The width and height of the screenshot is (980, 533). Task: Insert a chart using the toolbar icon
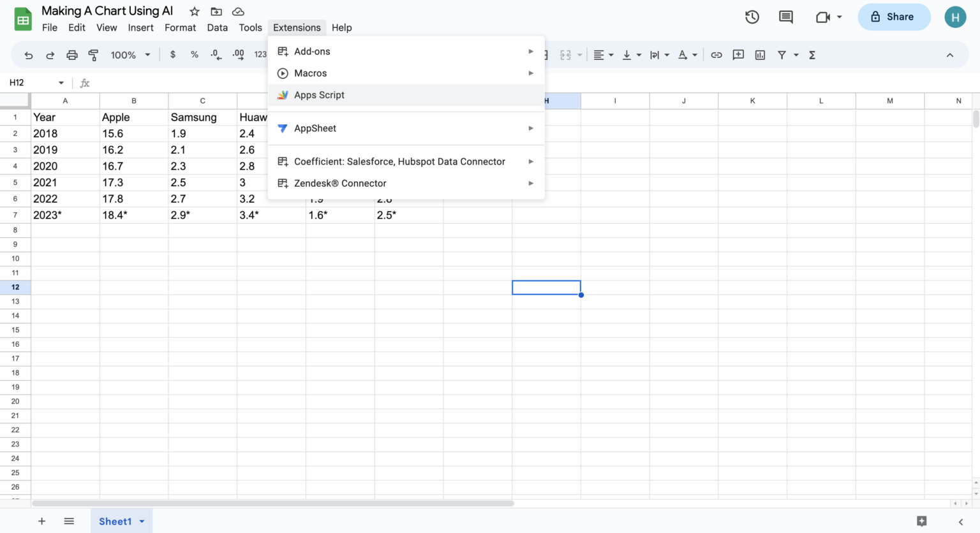pos(760,55)
